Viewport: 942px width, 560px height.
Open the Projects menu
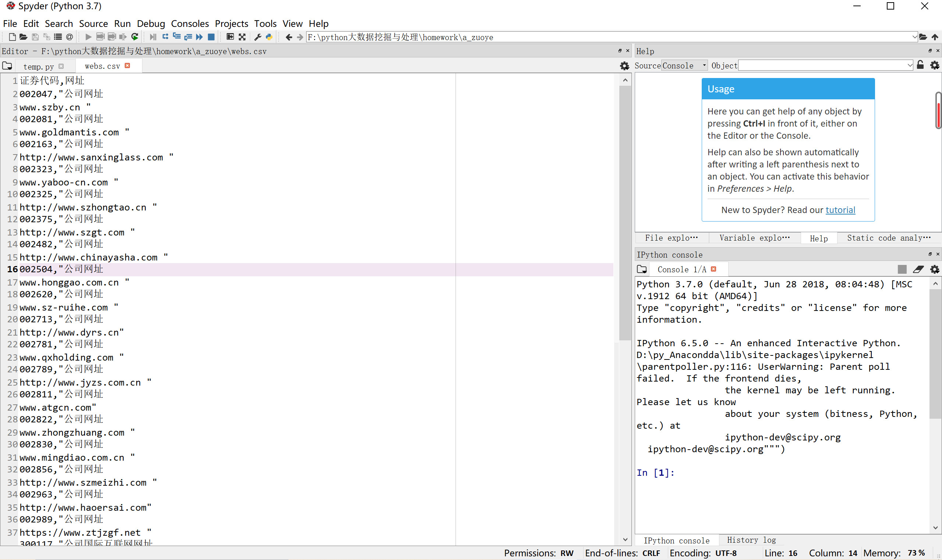pyautogui.click(x=231, y=24)
